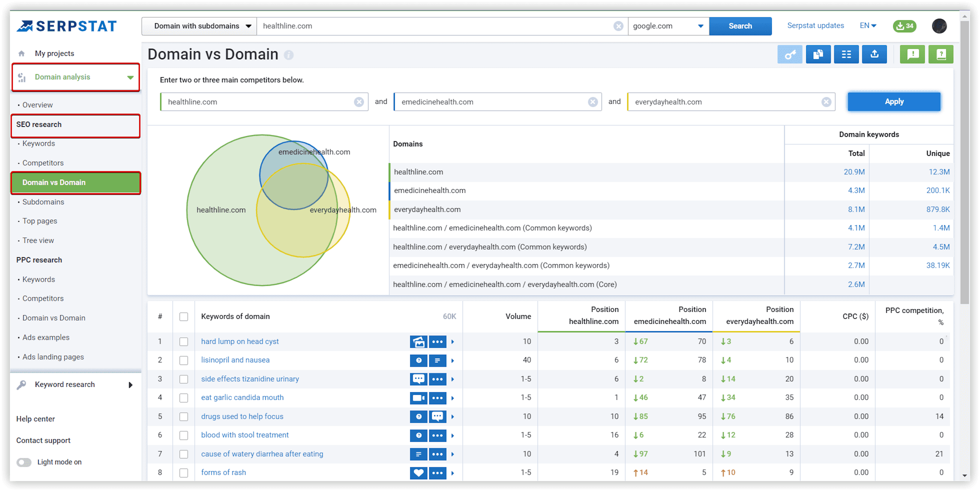Viewport: 980px width, 491px height.
Task: Expand the row arrow for eat garlic candida mouth
Action: (453, 398)
